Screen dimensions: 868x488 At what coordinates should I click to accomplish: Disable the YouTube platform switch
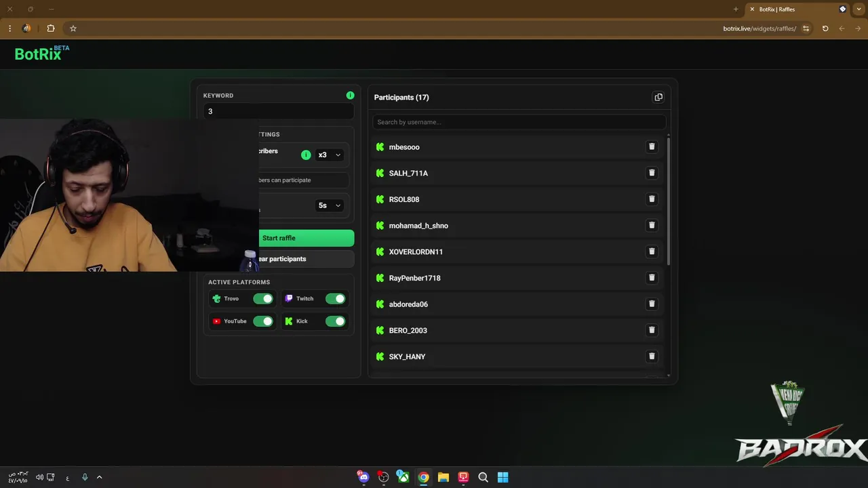click(x=263, y=321)
